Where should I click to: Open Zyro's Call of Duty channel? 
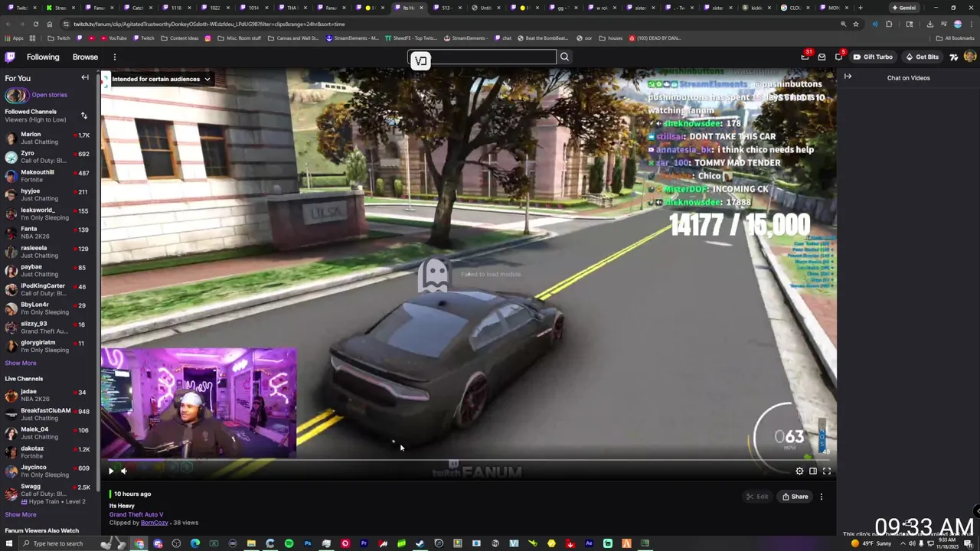[x=49, y=157]
